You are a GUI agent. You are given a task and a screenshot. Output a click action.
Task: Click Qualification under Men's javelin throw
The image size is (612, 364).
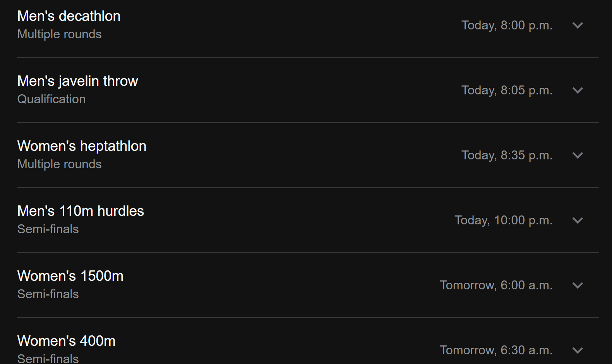pos(51,99)
